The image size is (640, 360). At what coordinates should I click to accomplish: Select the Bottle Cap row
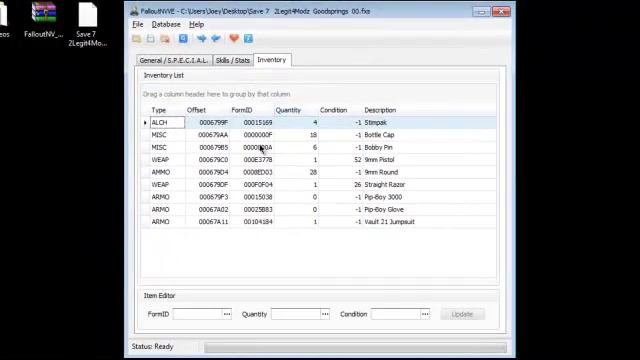point(319,135)
